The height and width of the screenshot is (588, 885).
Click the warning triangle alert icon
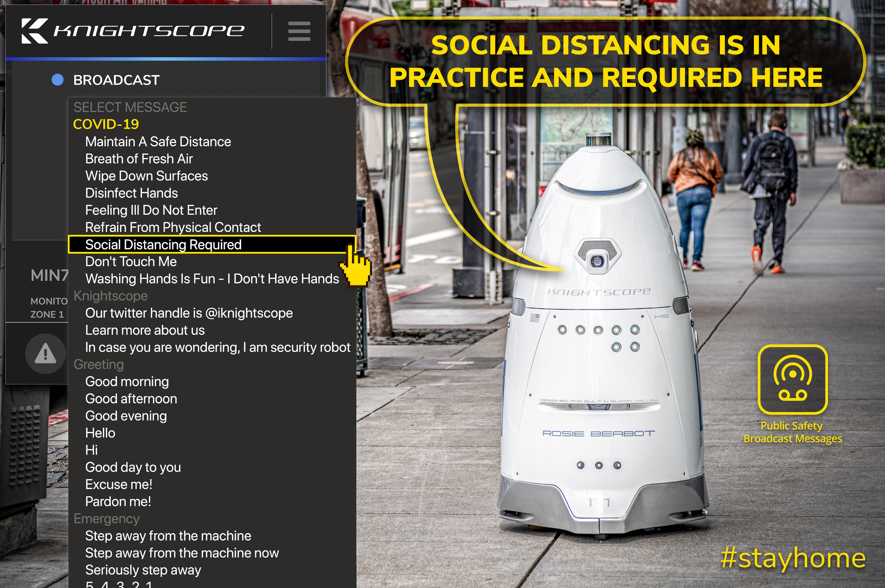point(45,354)
